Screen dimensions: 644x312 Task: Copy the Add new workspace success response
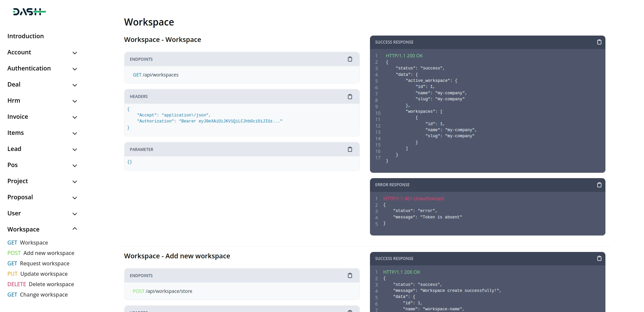point(599,258)
